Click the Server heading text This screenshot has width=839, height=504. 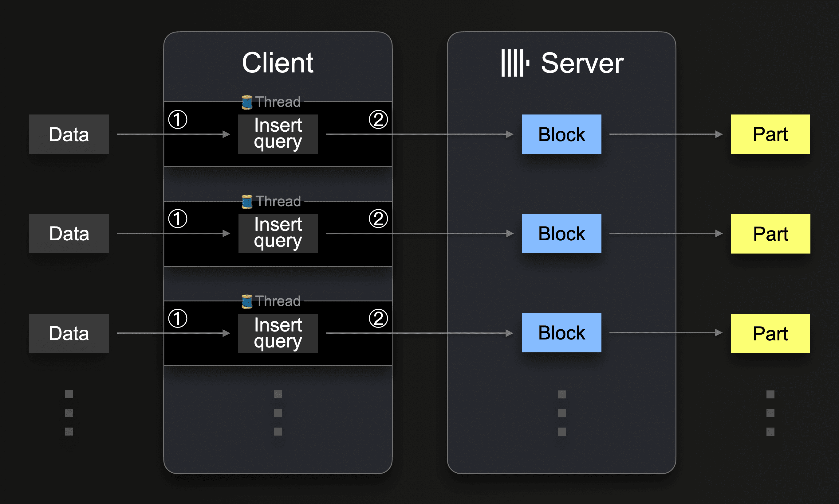click(x=582, y=63)
